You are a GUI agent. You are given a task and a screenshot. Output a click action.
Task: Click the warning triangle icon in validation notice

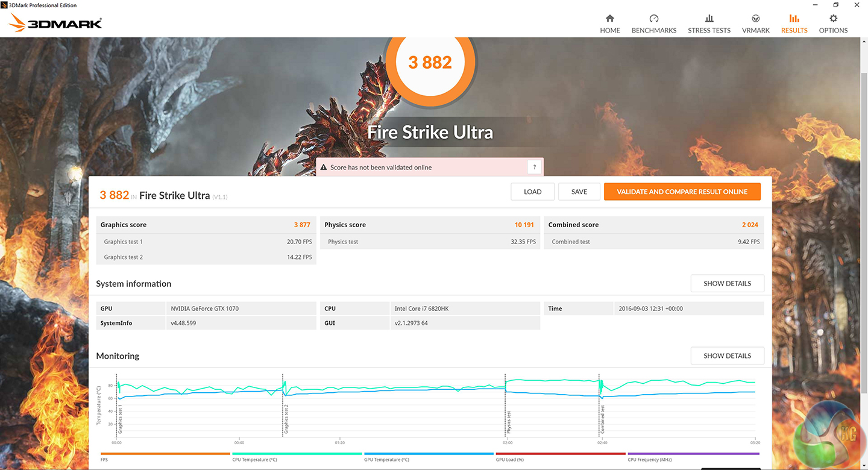324,168
